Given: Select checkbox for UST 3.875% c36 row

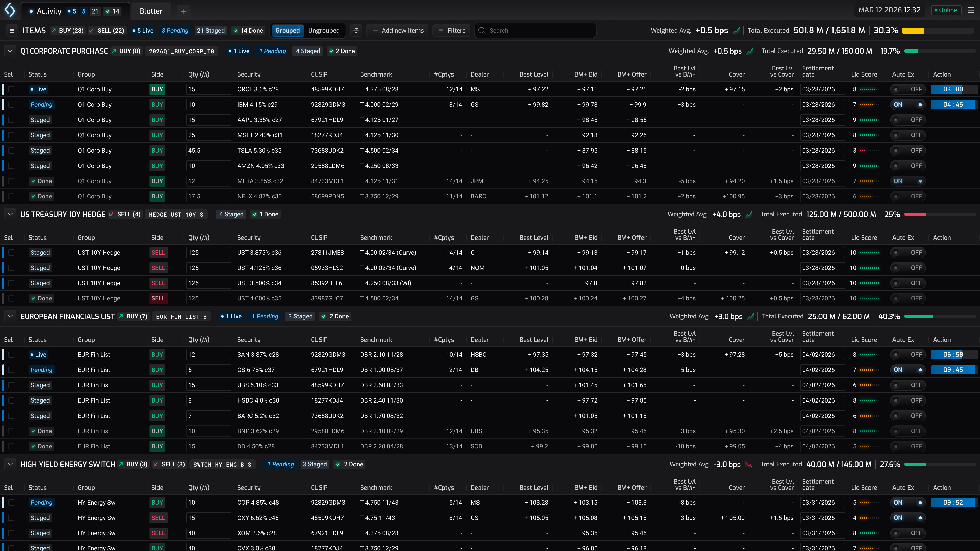Looking at the screenshot, I should pos(11,253).
